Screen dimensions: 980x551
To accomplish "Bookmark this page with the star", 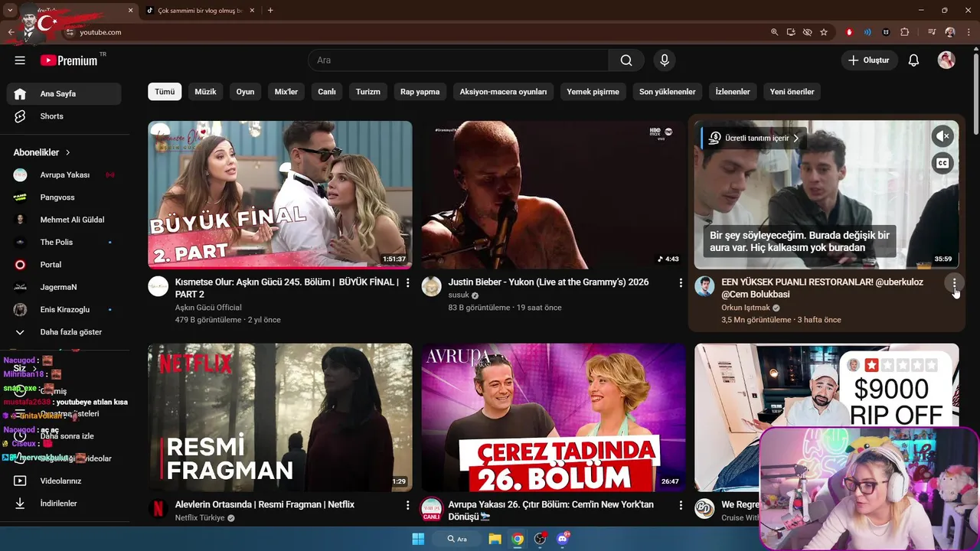I will (x=824, y=32).
